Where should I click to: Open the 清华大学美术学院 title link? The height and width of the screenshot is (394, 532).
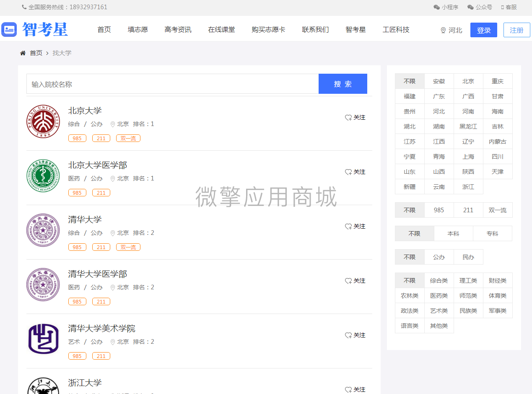click(102, 328)
